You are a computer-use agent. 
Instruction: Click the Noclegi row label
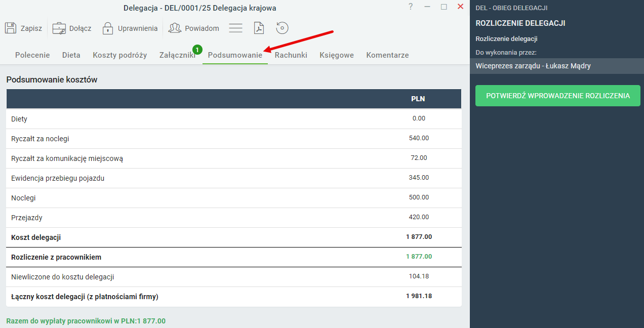pos(23,198)
